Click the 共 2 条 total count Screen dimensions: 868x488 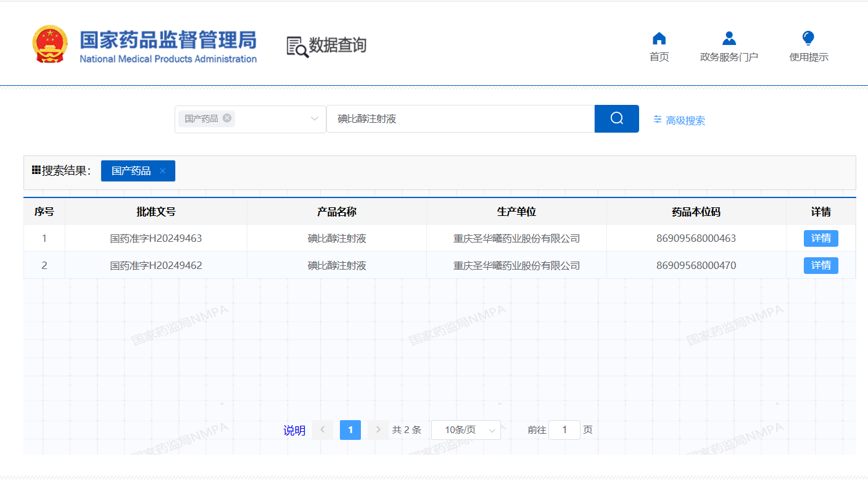(x=407, y=430)
